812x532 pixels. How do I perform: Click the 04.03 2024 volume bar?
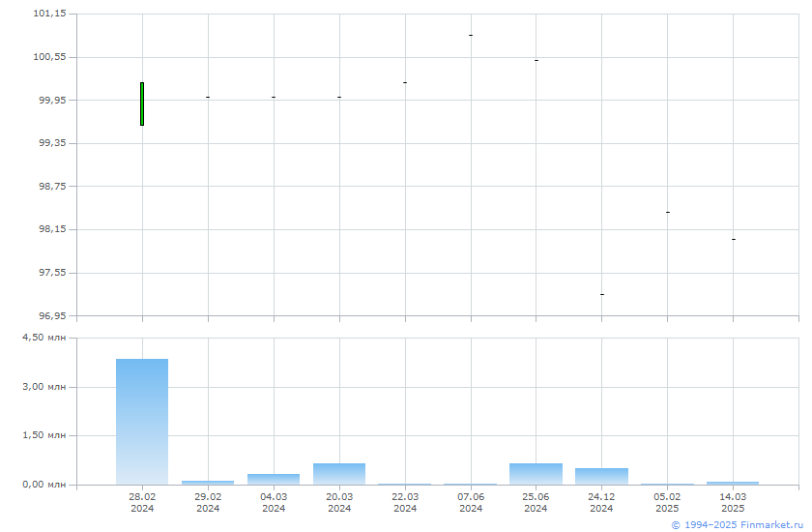[x=274, y=479]
